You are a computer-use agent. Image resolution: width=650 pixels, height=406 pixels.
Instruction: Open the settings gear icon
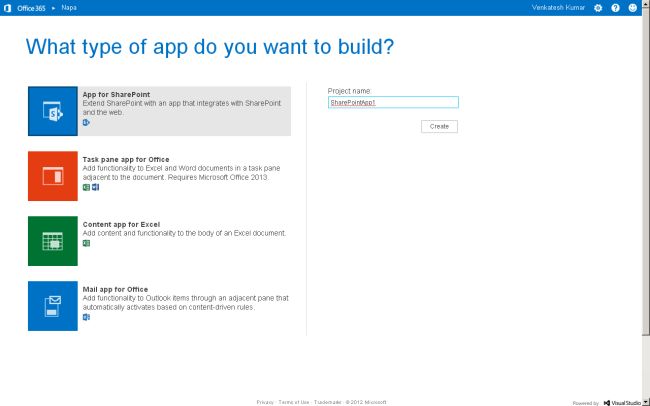point(598,8)
